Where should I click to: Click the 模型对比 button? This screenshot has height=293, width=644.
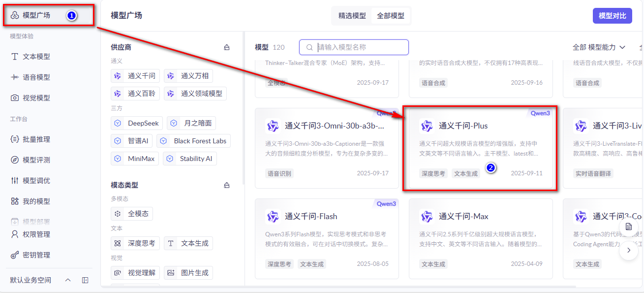[612, 16]
